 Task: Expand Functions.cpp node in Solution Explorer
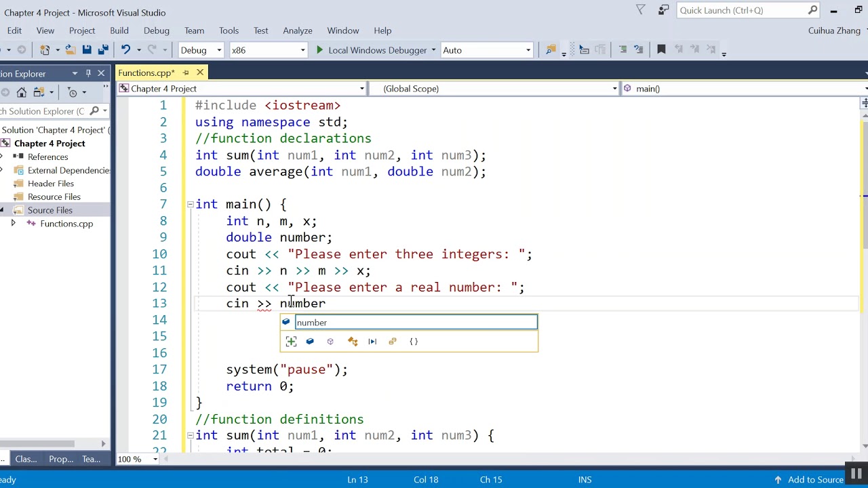(13, 224)
